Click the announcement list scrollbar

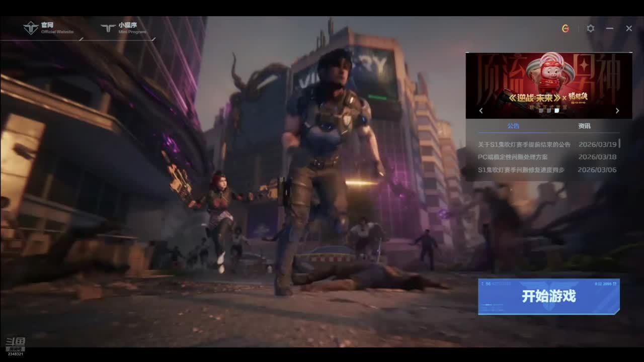(619, 144)
